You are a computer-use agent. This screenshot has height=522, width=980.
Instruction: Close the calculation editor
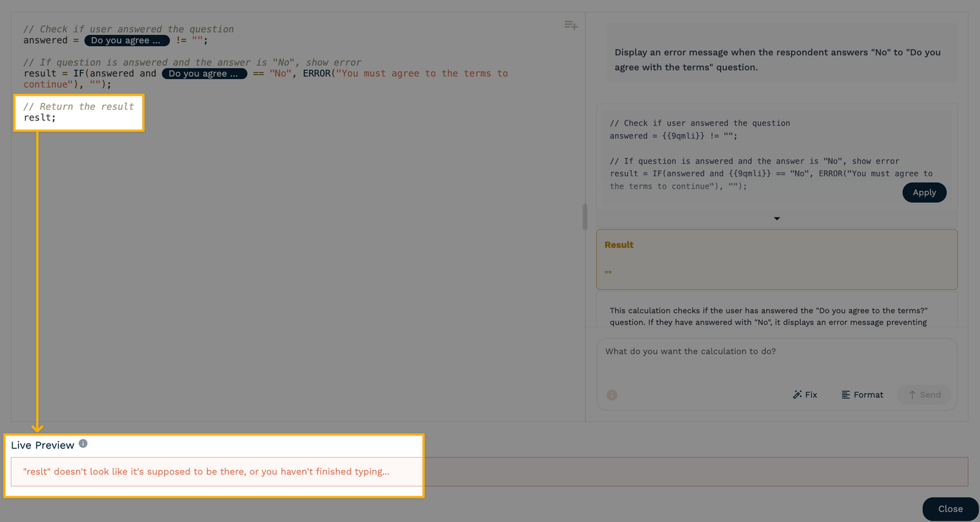tap(950, 509)
